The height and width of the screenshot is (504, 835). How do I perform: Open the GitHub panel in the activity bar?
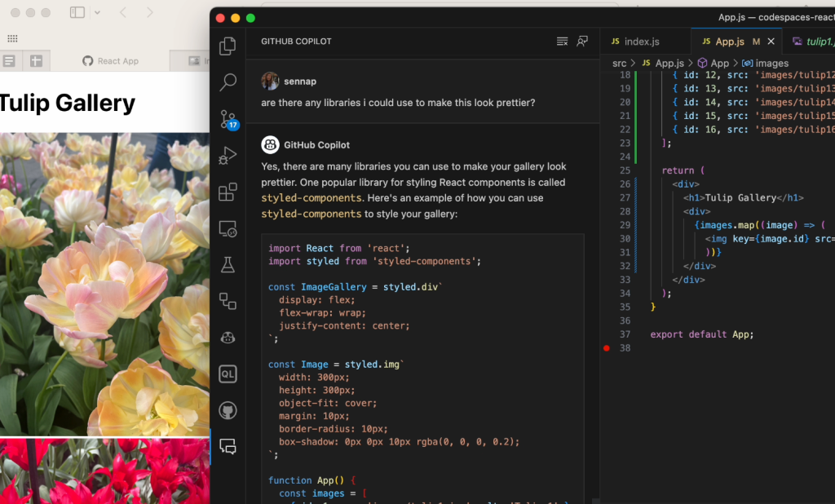click(x=228, y=410)
